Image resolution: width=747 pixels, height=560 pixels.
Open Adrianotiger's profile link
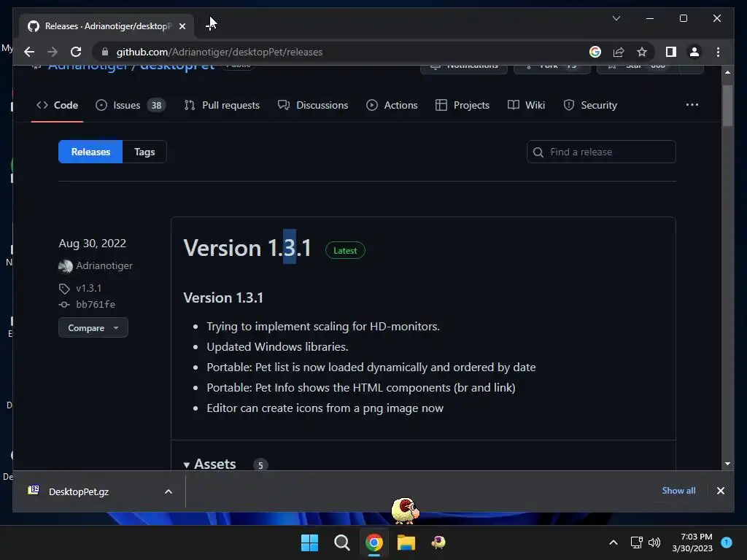coord(104,265)
